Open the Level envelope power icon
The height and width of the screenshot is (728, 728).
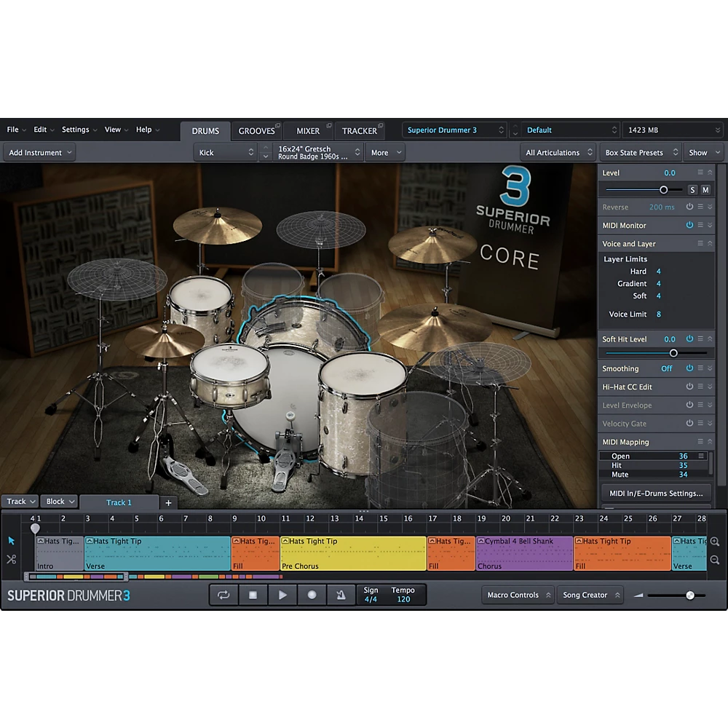click(689, 405)
